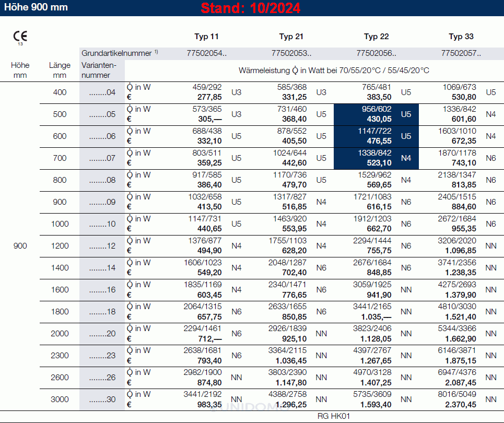Click the red "Stand: 10/2024" heading
Image resolution: width=504 pixels, height=423 pixels.
[251, 8]
